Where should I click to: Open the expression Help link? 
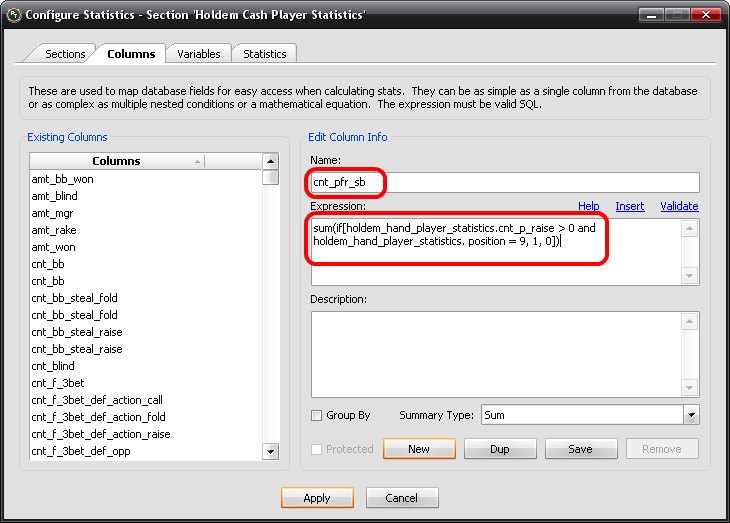[588, 206]
